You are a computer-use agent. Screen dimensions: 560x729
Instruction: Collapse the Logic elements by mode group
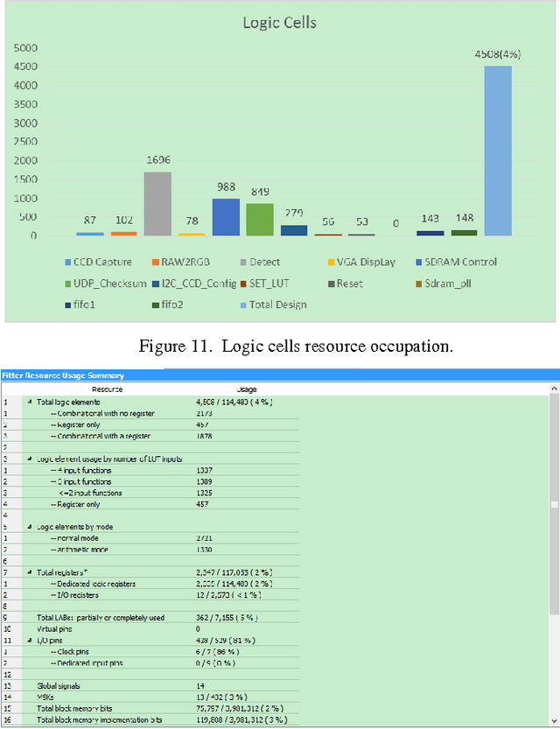click(x=28, y=528)
